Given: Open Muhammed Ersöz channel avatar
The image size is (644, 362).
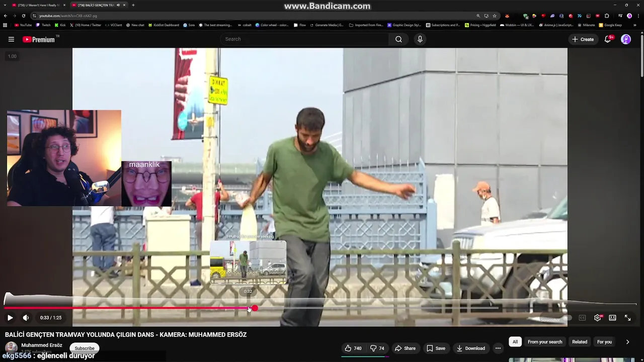Looking at the screenshot, I should [x=11, y=348].
